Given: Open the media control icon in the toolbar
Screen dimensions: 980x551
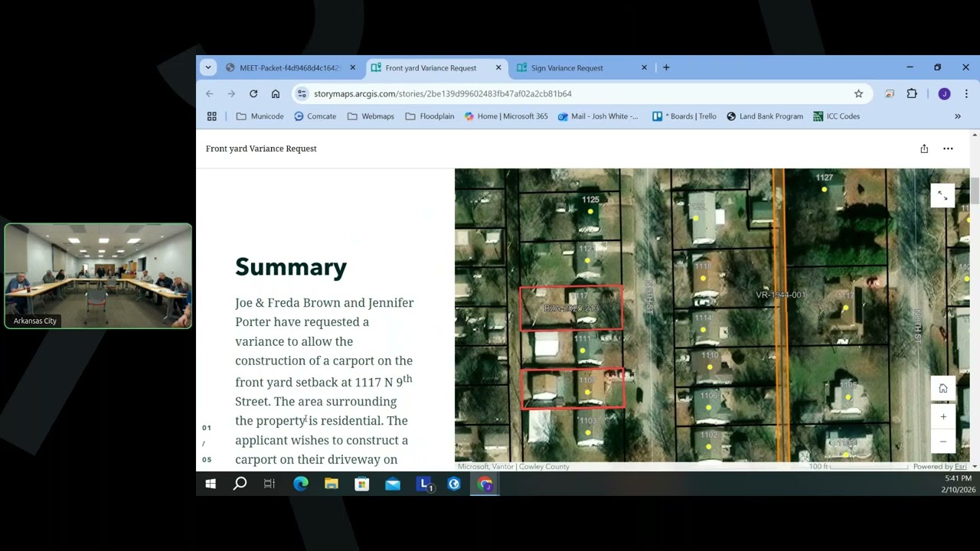Looking at the screenshot, I should coord(889,93).
